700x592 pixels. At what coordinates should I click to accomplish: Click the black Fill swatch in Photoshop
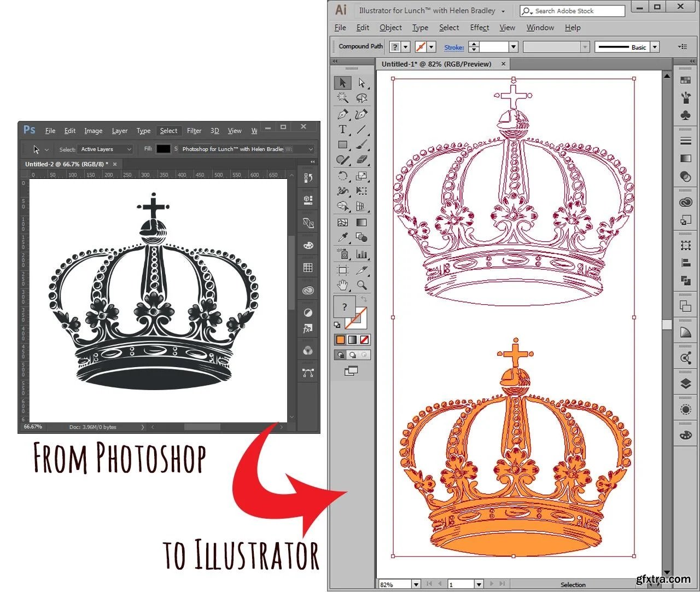click(x=164, y=149)
